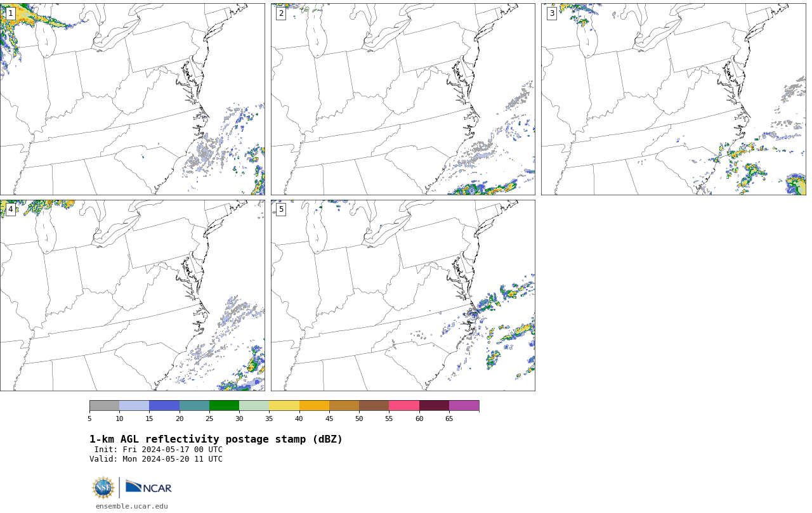Click the Valid: Mon 2024-05-20 11 UTC text
This screenshot has width=812, height=513.
(x=156, y=459)
